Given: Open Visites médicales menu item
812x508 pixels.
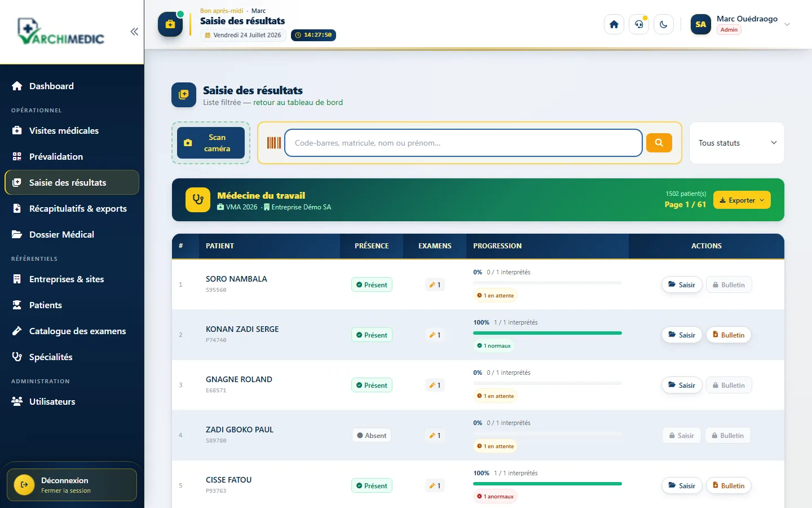Looking at the screenshot, I should [x=72, y=130].
